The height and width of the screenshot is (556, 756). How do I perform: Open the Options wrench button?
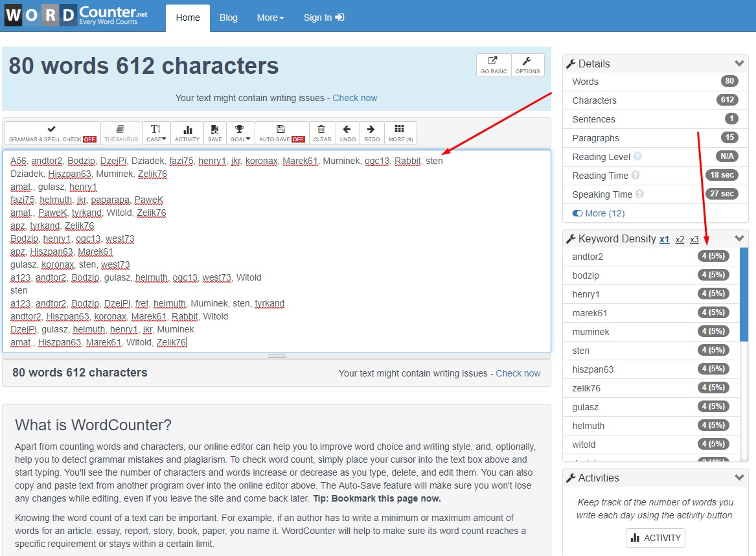(527, 65)
